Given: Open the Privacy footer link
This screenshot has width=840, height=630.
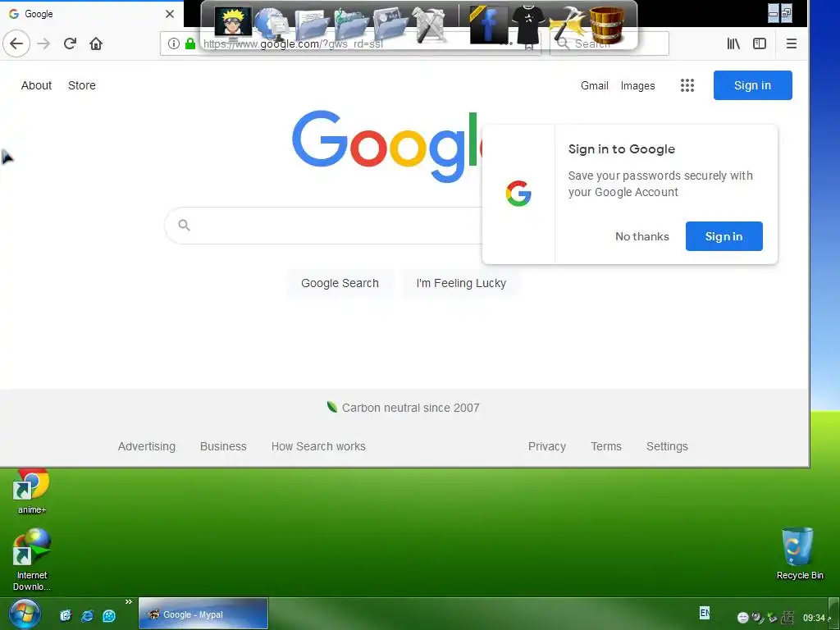Looking at the screenshot, I should point(546,446).
